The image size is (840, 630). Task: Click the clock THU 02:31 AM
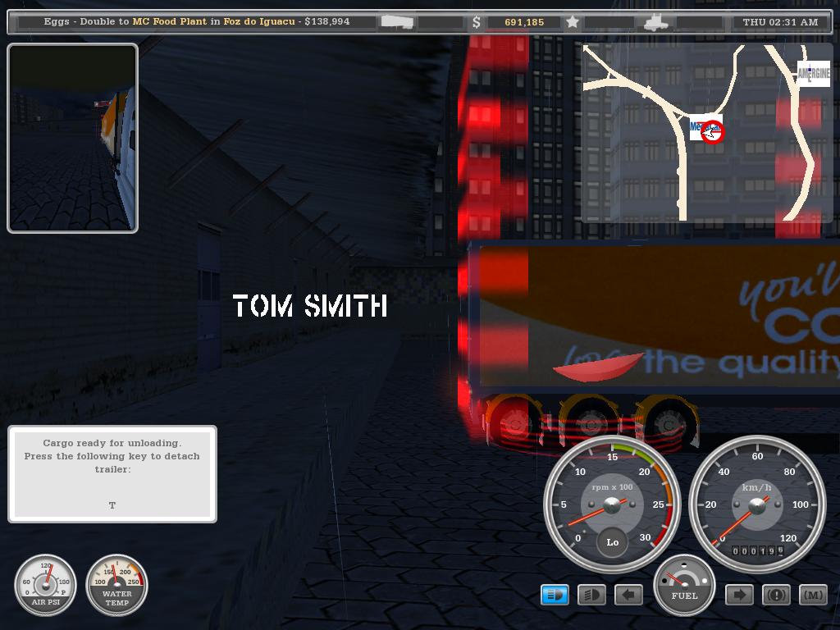point(780,22)
